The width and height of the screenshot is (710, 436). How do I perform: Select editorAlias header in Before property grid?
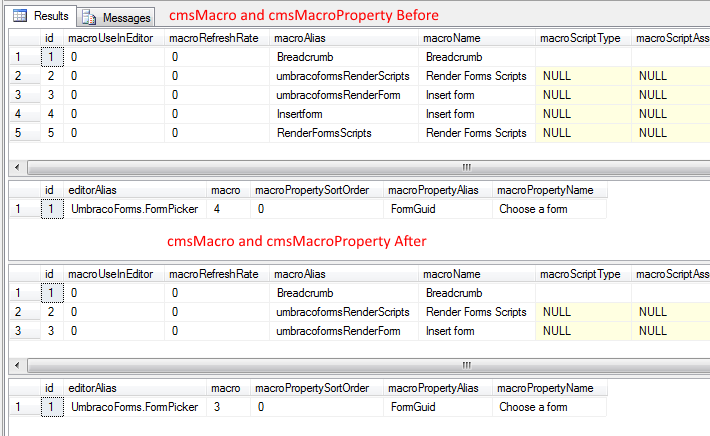point(135,190)
